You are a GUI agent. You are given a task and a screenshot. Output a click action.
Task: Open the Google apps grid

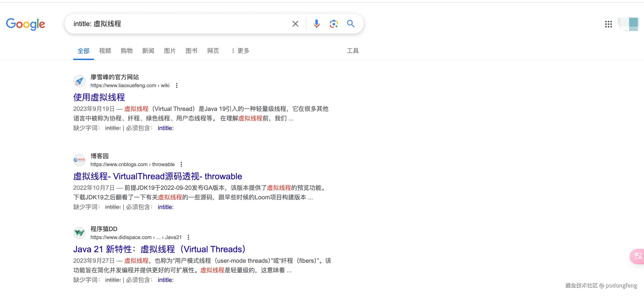608,24
